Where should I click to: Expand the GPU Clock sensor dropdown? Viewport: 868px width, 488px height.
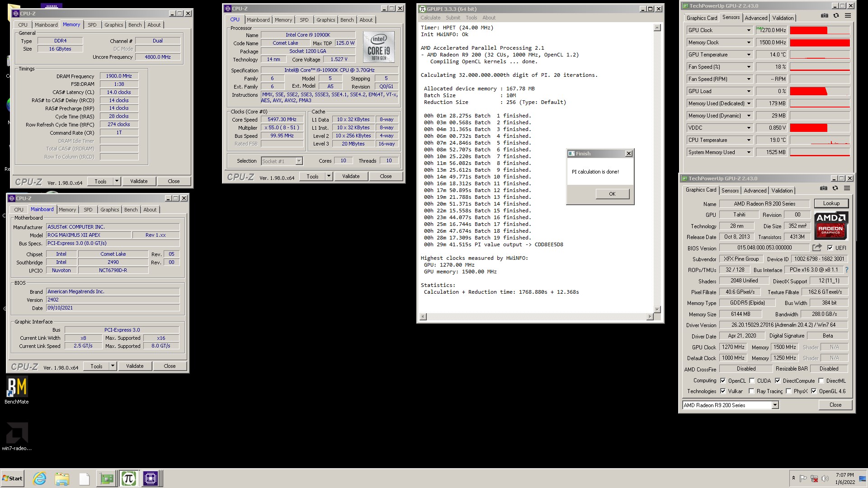(749, 30)
